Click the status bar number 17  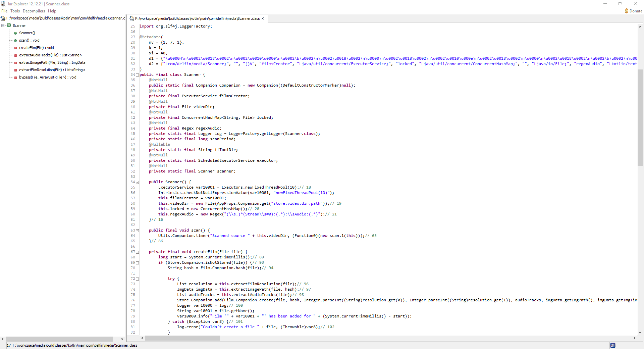[9, 345]
